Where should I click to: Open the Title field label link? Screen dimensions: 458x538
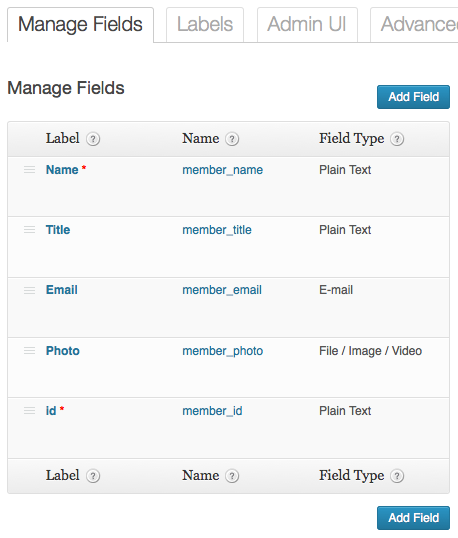pyautogui.click(x=58, y=230)
